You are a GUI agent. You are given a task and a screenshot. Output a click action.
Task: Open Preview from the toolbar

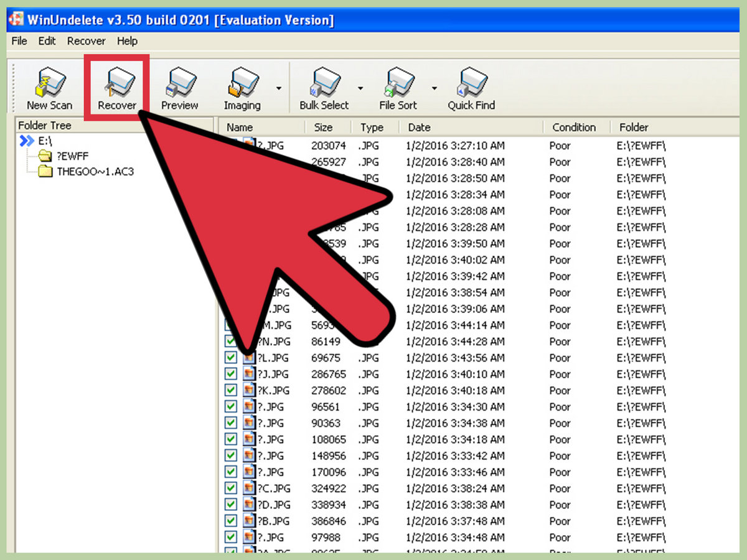[x=179, y=89]
